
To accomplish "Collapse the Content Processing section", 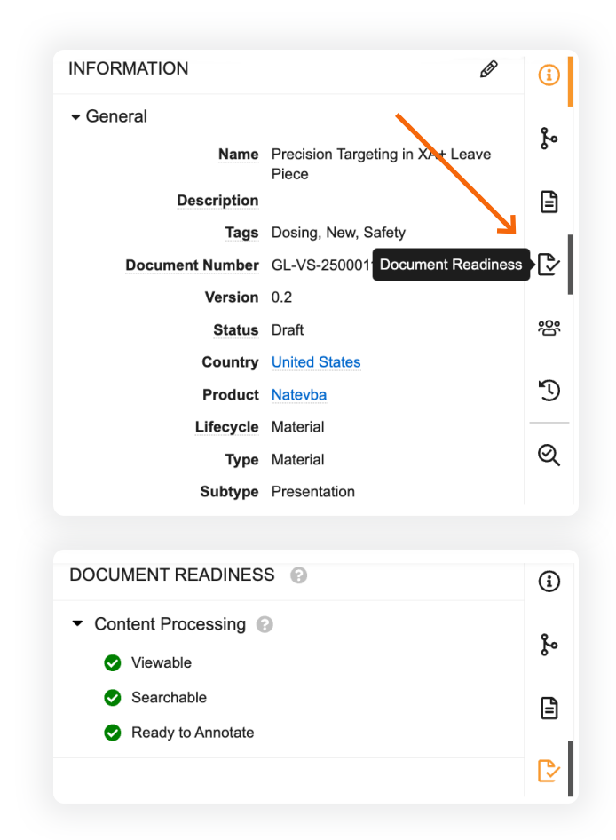I will [77, 624].
